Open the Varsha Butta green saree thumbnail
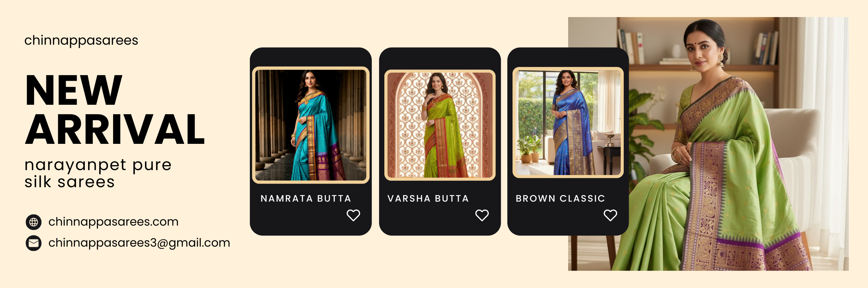This screenshot has height=288, width=868. (440, 125)
